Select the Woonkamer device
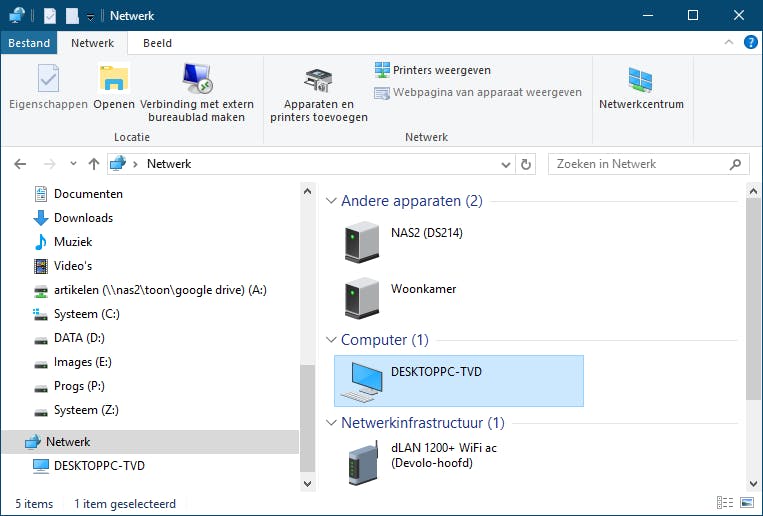The width and height of the screenshot is (763, 516). point(459,298)
